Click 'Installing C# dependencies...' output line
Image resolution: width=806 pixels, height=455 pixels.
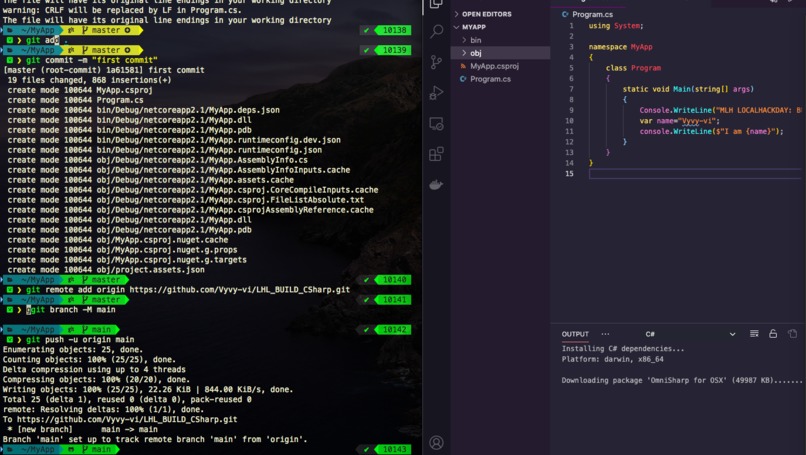coord(623,349)
